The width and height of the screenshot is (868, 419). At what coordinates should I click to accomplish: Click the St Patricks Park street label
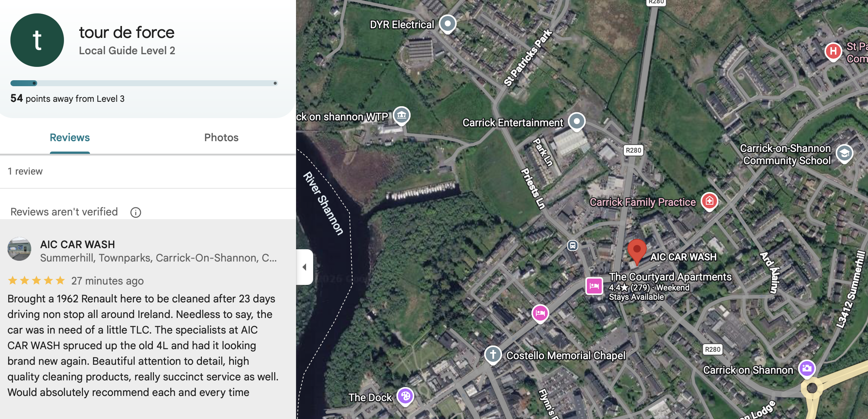click(528, 58)
